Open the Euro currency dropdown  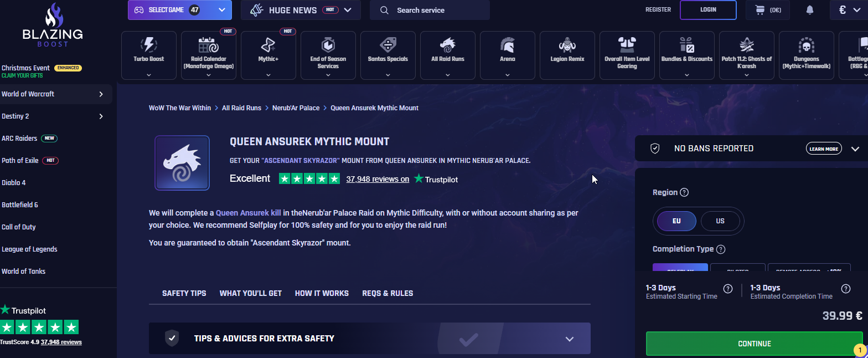[x=849, y=10]
